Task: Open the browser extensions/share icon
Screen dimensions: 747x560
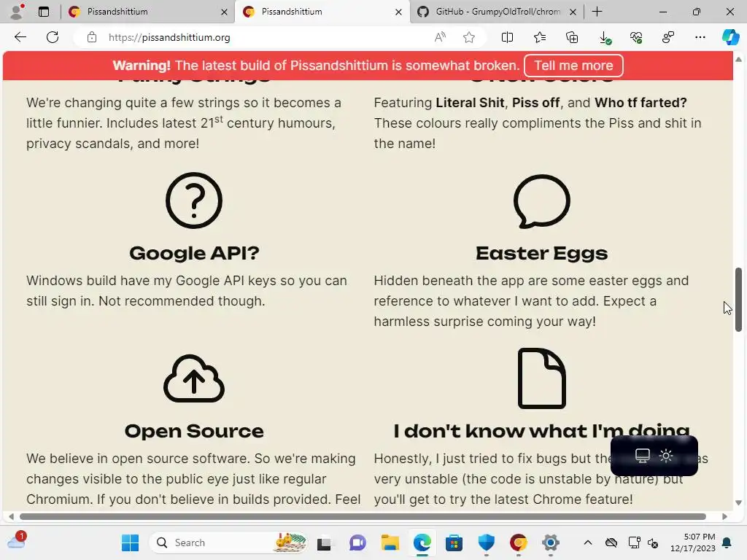Action: tap(668, 37)
